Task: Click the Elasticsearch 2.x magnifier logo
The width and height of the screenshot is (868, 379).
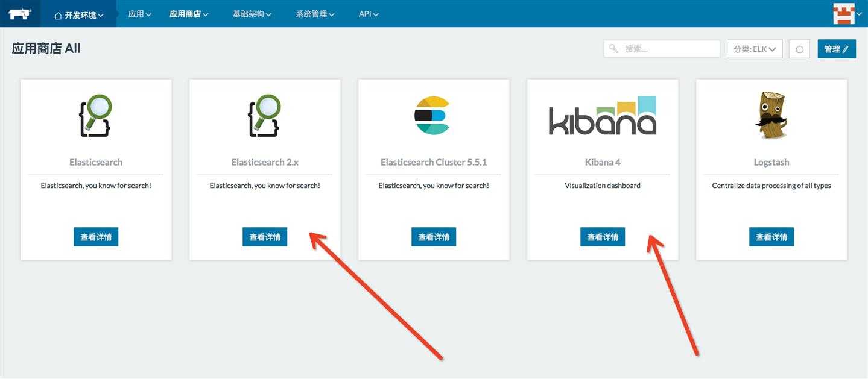Action: coord(265,116)
